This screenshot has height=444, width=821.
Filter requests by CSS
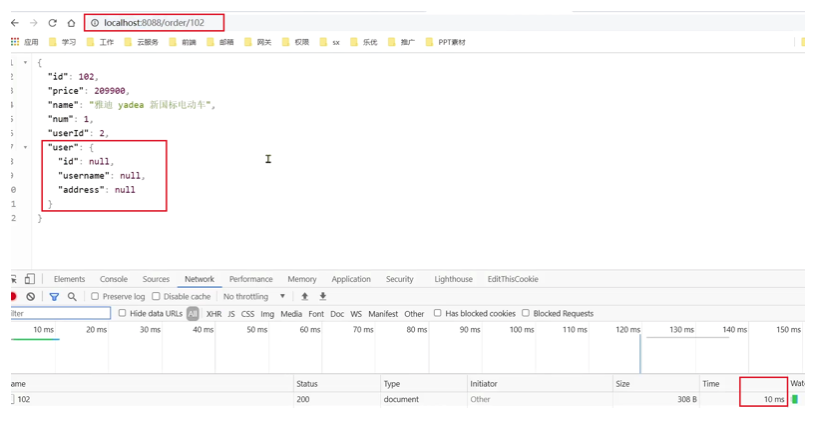click(248, 314)
